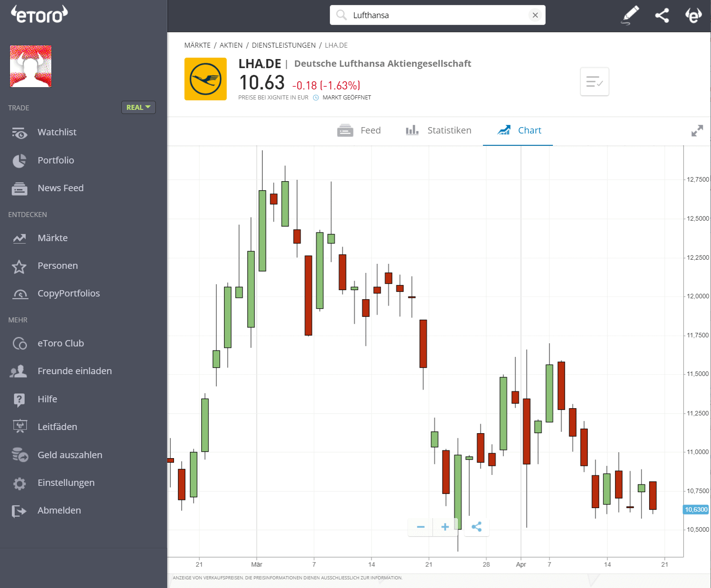
Task: Click Deutsche Lufthansa Aktiengesellschaft title
Action: (x=383, y=64)
